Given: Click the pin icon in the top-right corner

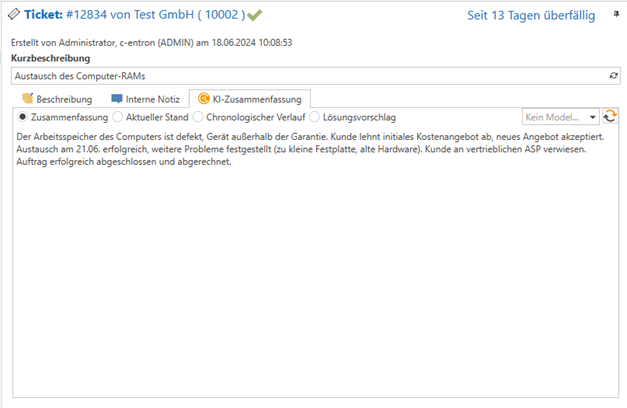Looking at the screenshot, I should pyautogui.click(x=616, y=15).
